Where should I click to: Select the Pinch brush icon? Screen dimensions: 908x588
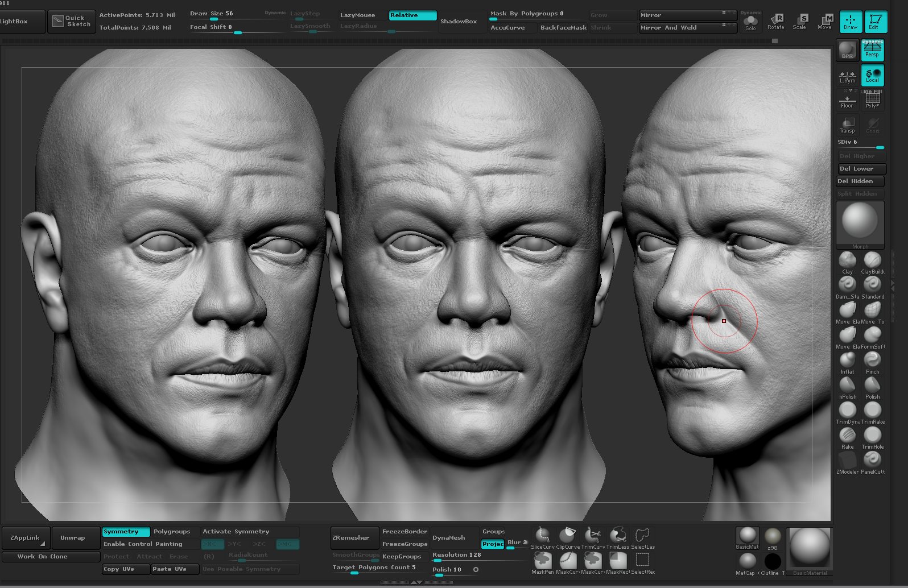coord(872,361)
